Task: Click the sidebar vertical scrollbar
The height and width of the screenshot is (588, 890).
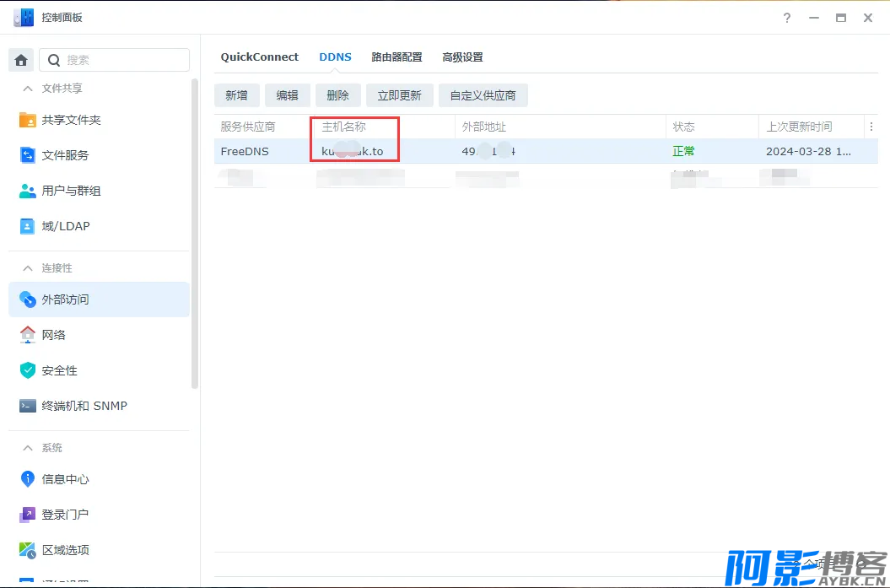Action: pos(195,234)
